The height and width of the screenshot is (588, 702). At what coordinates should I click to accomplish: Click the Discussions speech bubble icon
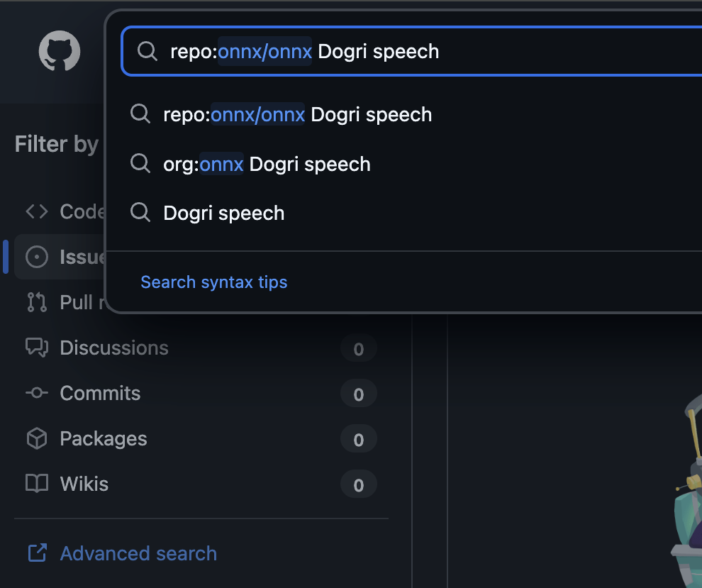click(37, 348)
